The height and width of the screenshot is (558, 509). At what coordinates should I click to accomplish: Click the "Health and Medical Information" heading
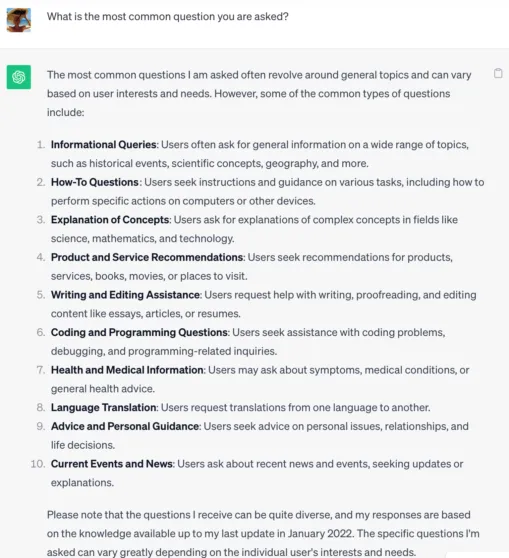pos(127,370)
